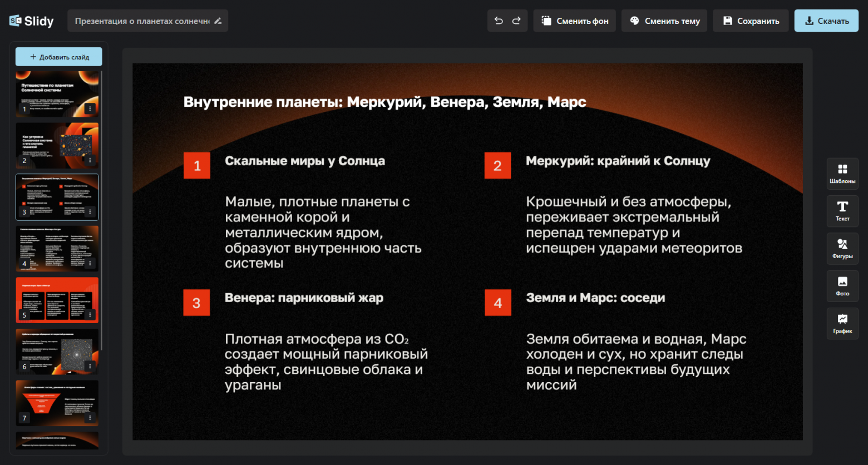Viewport: 868px width, 465px height.
Task: Open the Фото panel
Action: [x=842, y=286]
